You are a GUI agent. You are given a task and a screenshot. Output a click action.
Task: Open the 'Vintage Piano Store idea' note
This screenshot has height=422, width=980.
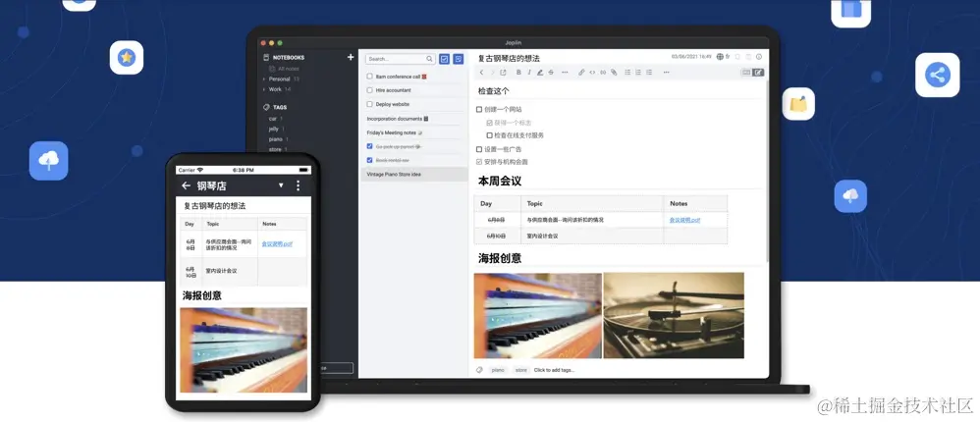415,174
